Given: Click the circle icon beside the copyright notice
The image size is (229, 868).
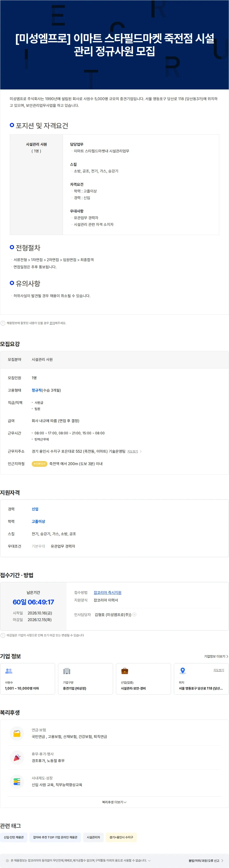Looking at the screenshot, I should click(7, 861).
